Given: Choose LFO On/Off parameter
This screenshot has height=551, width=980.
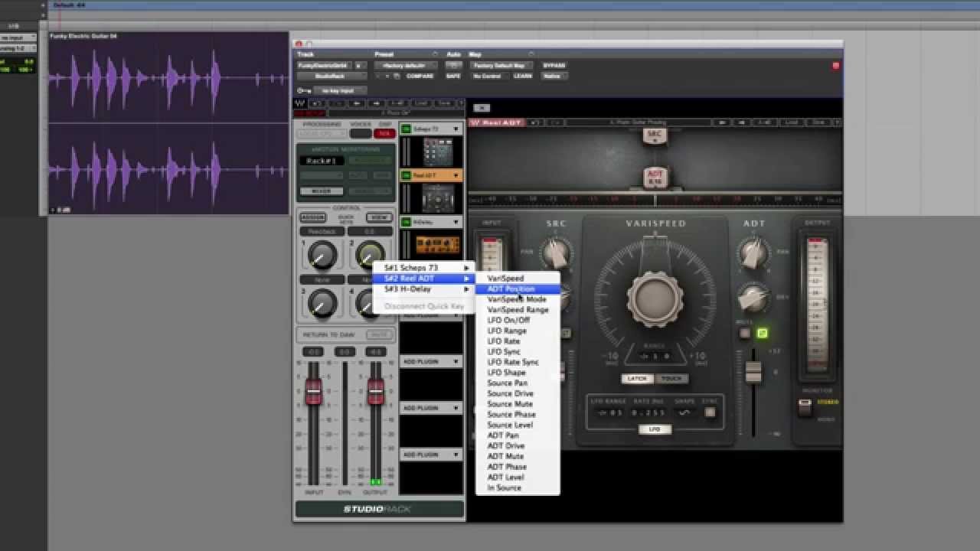Looking at the screenshot, I should 518,320.
